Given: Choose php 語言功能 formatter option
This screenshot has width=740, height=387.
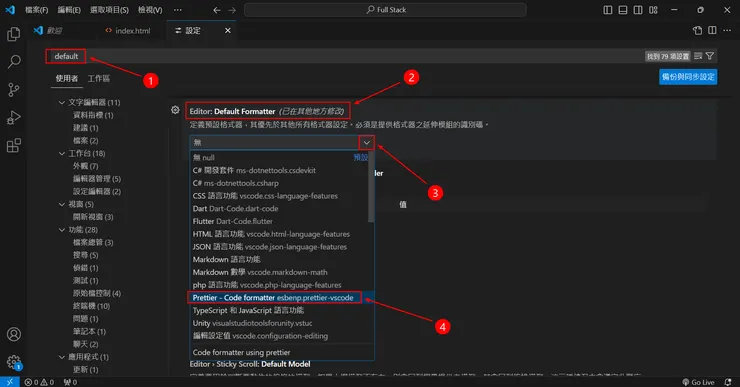Looking at the screenshot, I should (282, 285).
